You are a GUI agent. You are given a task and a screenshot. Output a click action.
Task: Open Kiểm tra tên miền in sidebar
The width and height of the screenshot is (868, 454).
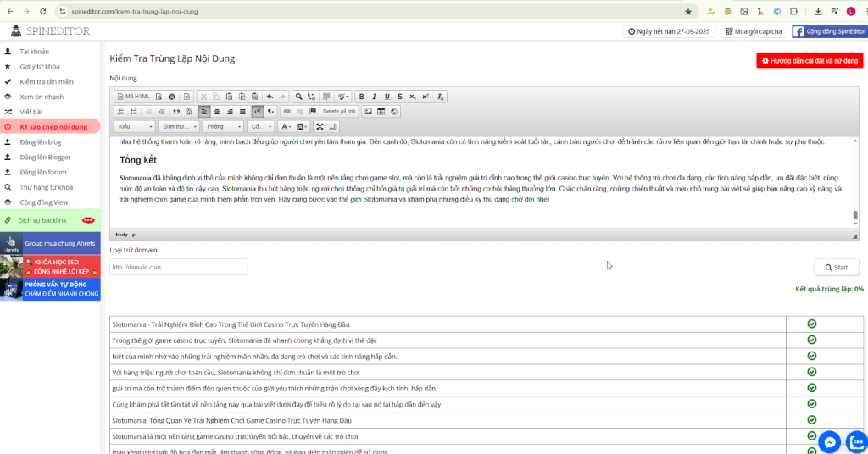(47, 81)
